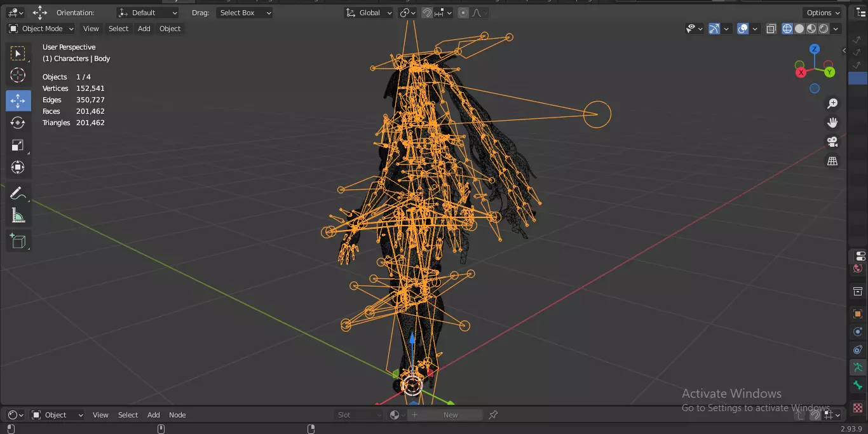
Task: Click the Add Cube tool
Action: tap(18, 241)
